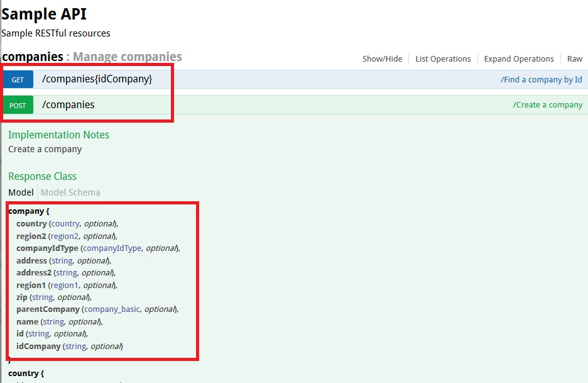The image size is (588, 383).
Task: Click the Implementation Notes heading
Action: (58, 135)
